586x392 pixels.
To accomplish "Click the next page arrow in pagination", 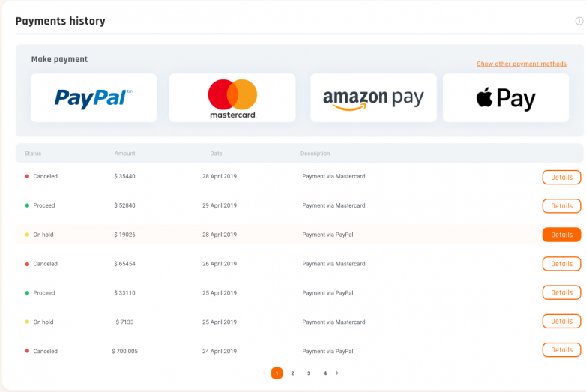I will click(336, 373).
